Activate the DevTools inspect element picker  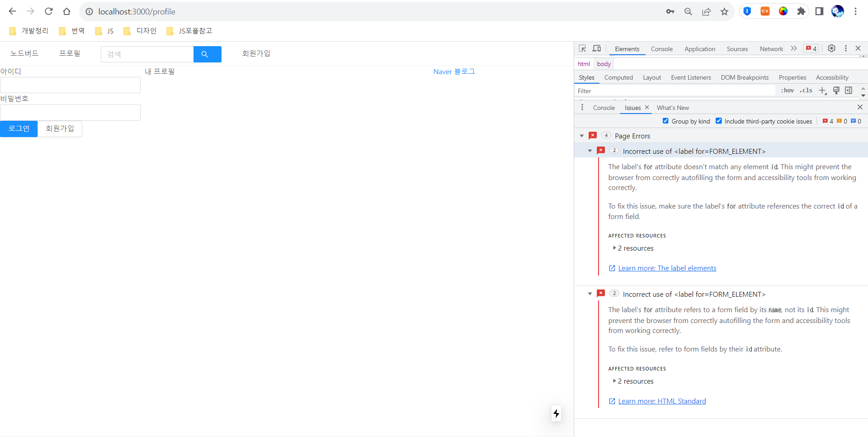pyautogui.click(x=582, y=48)
